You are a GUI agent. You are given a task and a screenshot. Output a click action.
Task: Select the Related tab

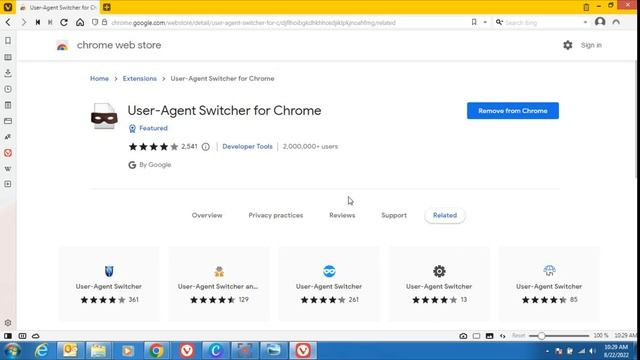444,215
